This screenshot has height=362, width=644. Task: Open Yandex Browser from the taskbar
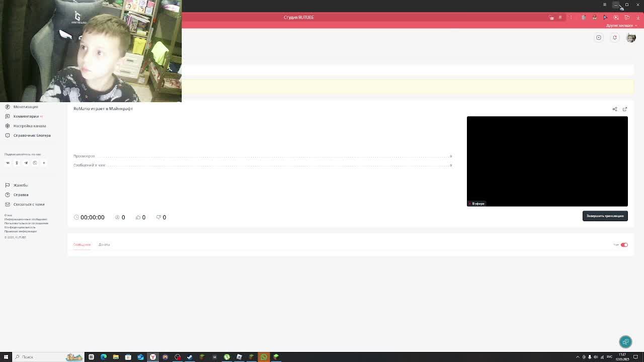pyautogui.click(x=152, y=357)
